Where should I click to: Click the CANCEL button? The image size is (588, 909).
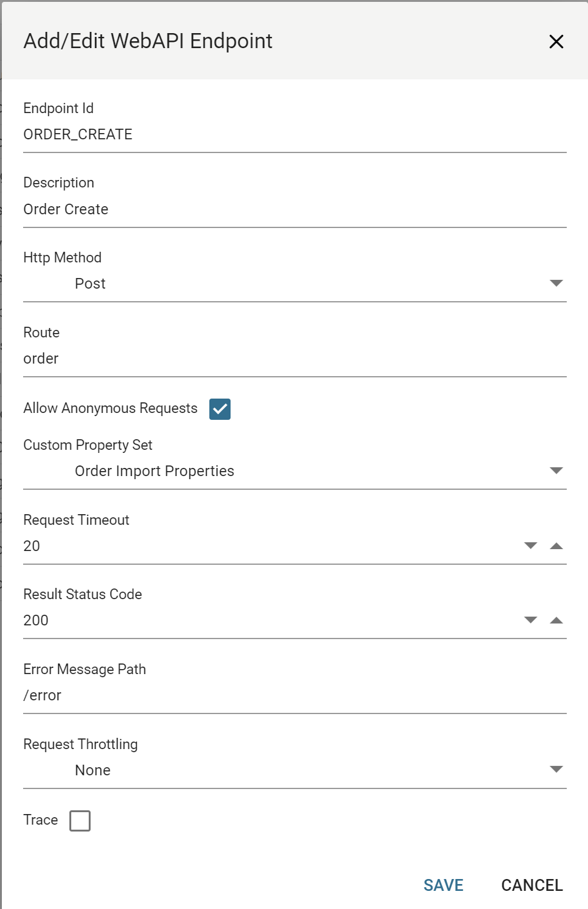(x=532, y=885)
